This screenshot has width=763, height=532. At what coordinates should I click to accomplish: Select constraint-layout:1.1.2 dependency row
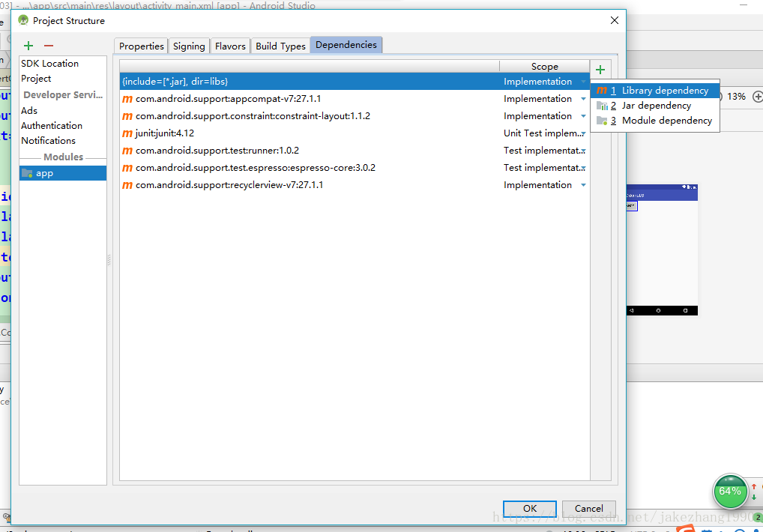coord(355,116)
